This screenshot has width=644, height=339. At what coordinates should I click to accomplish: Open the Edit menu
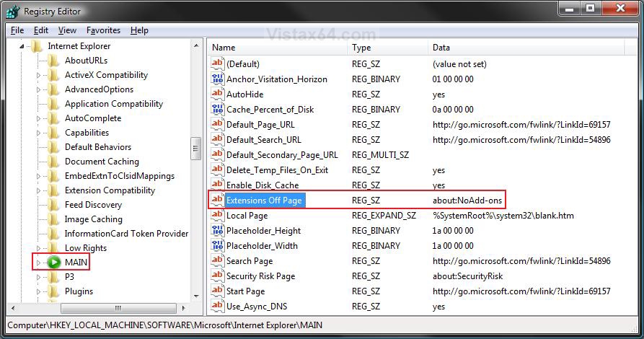coord(41,30)
